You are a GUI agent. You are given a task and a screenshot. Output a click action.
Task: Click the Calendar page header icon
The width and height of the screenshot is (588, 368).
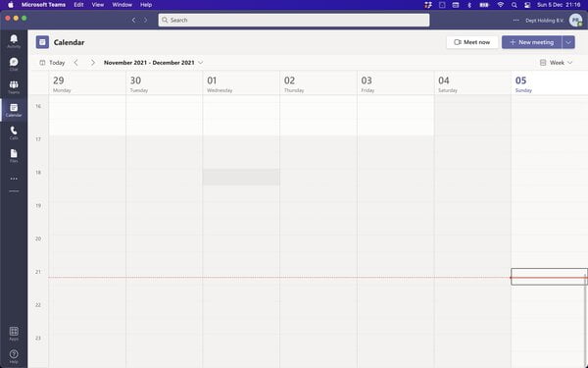click(x=42, y=42)
